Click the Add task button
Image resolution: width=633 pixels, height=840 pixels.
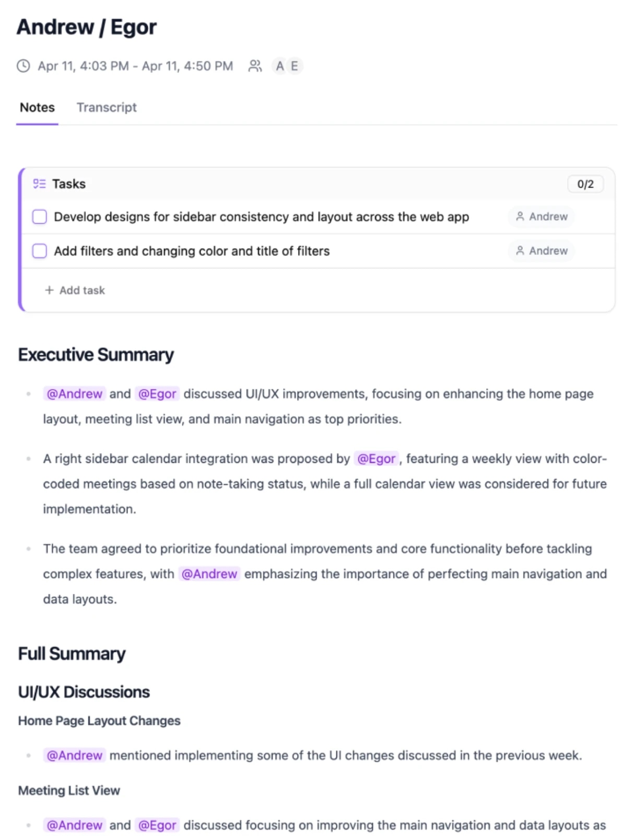coord(81,290)
